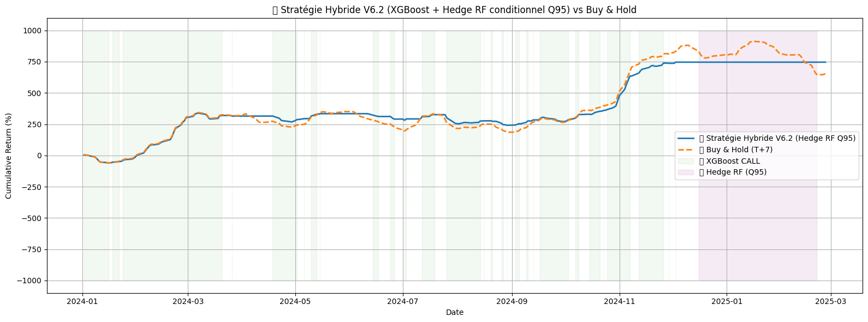Screen dimensions: 868x322
Task: Click the y-axis tick label −250
Action: pos(32,187)
